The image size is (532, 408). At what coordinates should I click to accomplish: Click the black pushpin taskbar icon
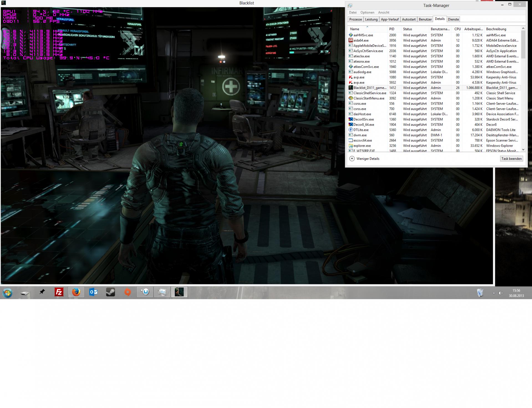(x=42, y=292)
